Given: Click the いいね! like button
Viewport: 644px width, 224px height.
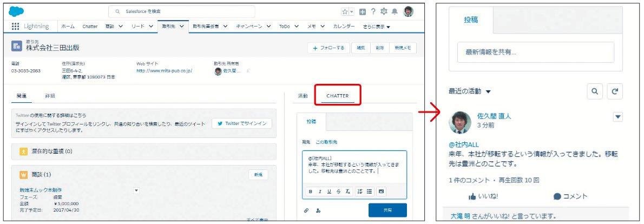Looking at the screenshot, I should [x=483, y=196].
